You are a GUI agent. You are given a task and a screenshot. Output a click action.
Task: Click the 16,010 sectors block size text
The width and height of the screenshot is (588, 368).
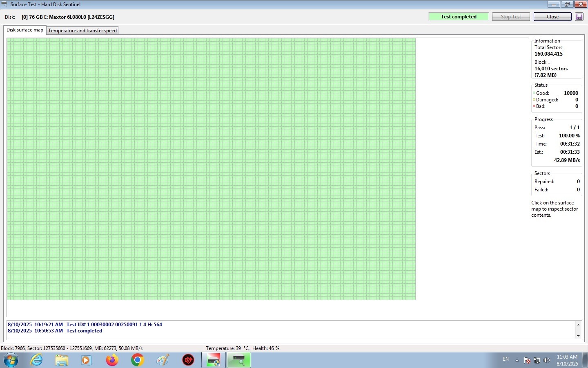(x=551, y=69)
